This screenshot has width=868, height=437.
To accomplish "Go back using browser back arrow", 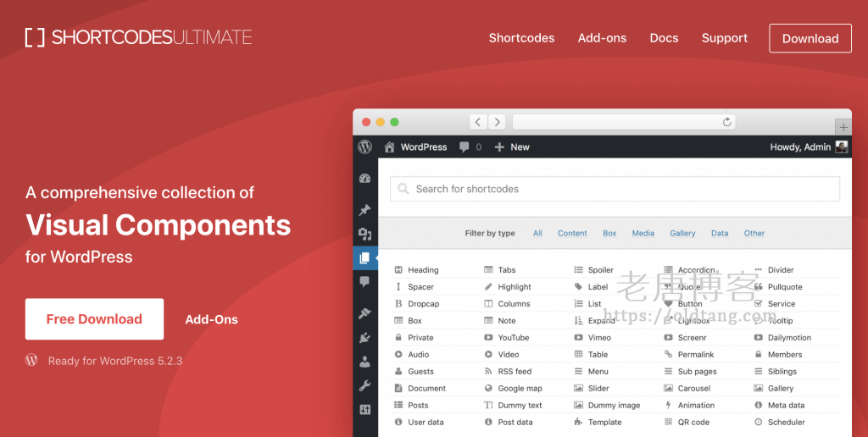I will click(478, 122).
